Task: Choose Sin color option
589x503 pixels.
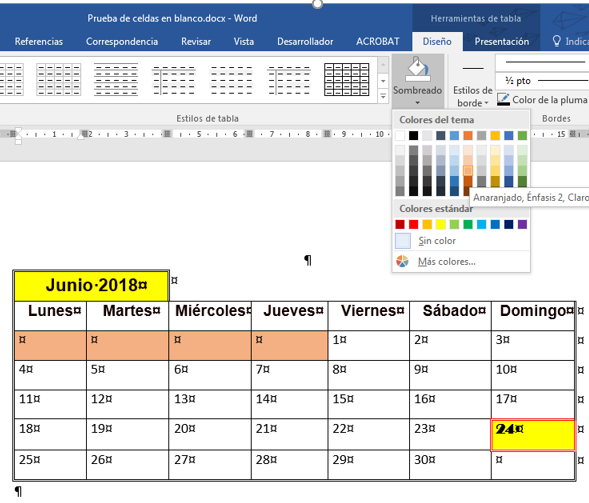Action: [462, 241]
